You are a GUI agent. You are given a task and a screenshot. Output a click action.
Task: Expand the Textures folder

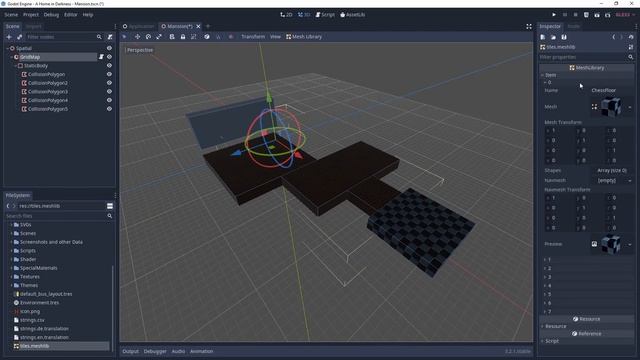point(11,277)
